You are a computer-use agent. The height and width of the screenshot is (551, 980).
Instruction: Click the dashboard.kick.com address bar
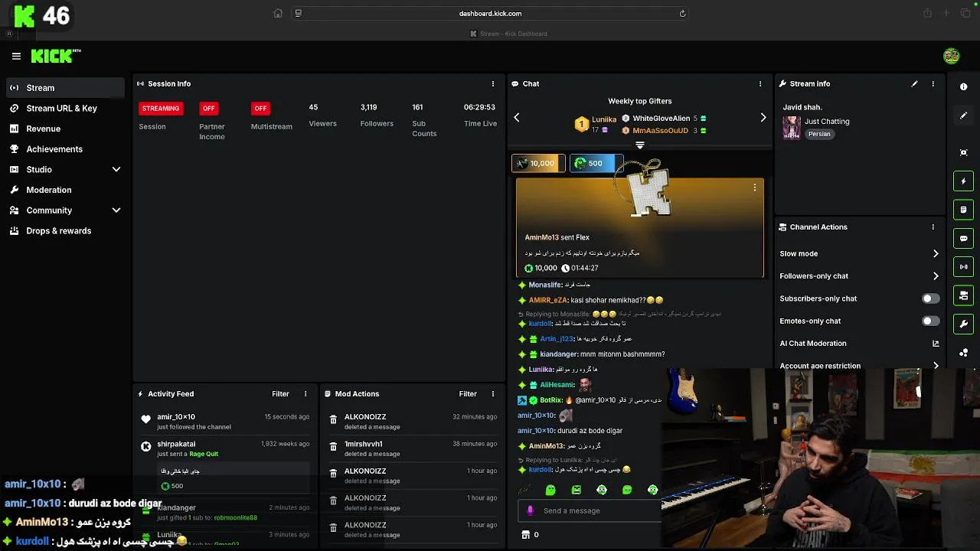490,13
